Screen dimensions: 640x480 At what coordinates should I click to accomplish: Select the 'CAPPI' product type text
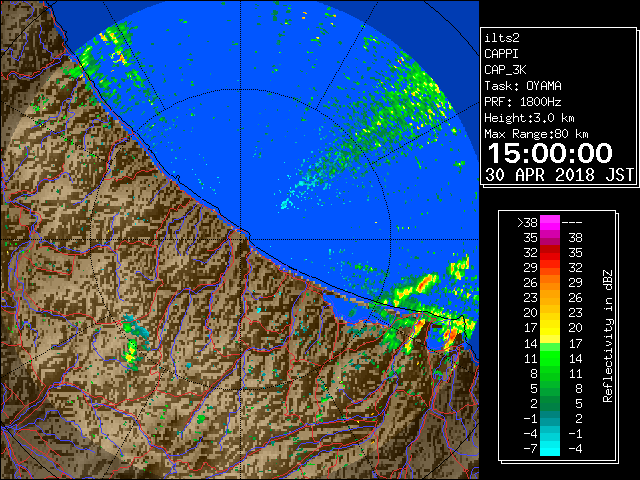point(501,54)
